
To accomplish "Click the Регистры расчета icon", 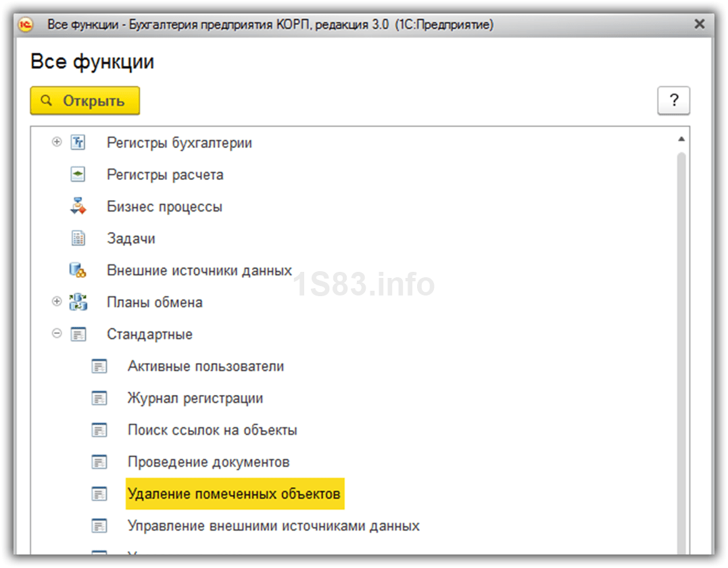I will 78,174.
